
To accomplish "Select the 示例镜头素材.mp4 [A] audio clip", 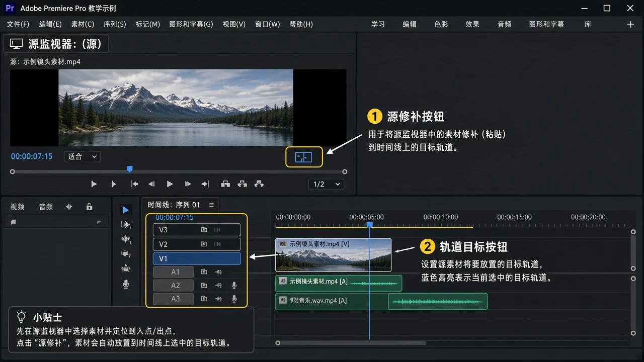I will 339,283.
